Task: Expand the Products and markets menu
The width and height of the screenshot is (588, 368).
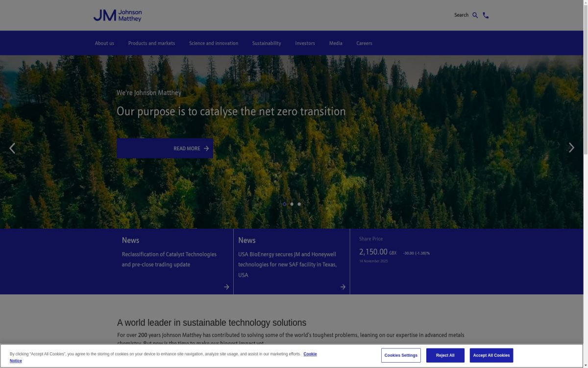Action: (x=151, y=43)
